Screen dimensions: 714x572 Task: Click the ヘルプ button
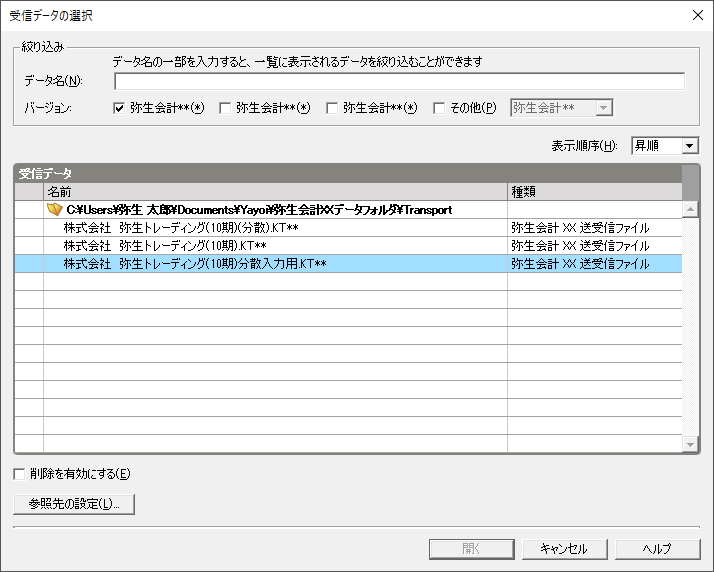click(x=658, y=549)
